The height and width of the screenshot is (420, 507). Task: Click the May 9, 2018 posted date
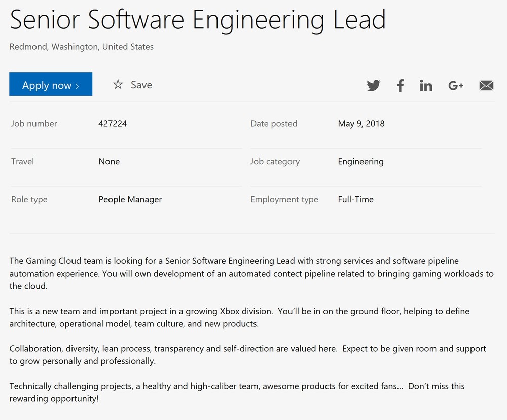tap(361, 123)
